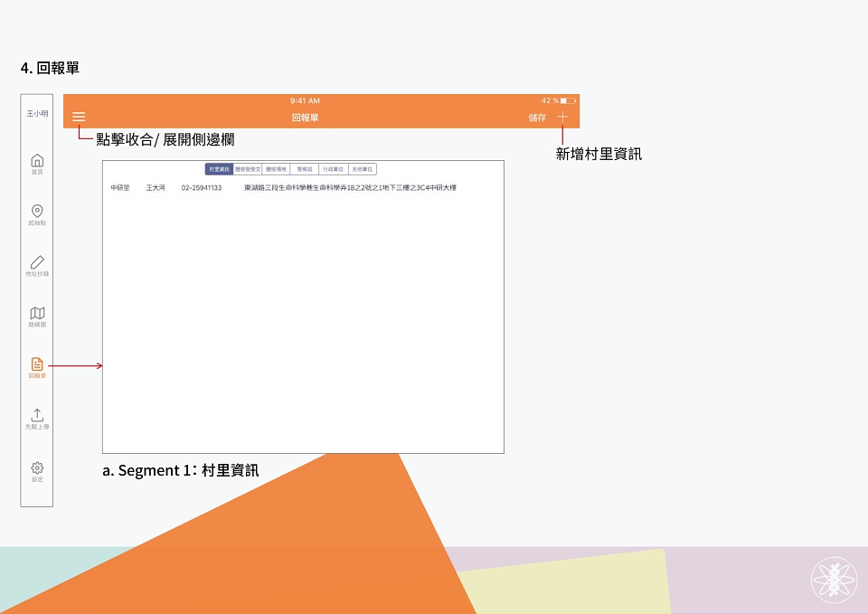Image resolution: width=868 pixels, height=614 pixels.
Task: Open the upload 先驅上傳 icon
Action: click(37, 419)
